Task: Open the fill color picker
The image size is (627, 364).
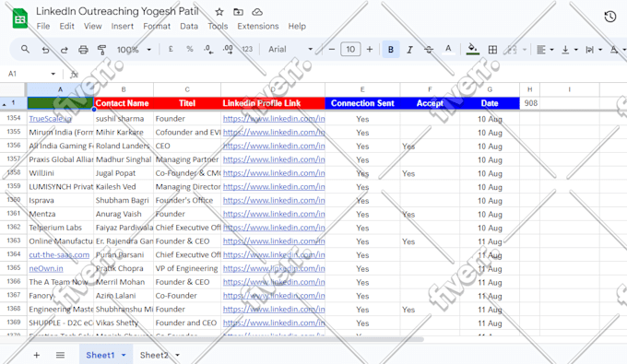Action: [x=473, y=50]
